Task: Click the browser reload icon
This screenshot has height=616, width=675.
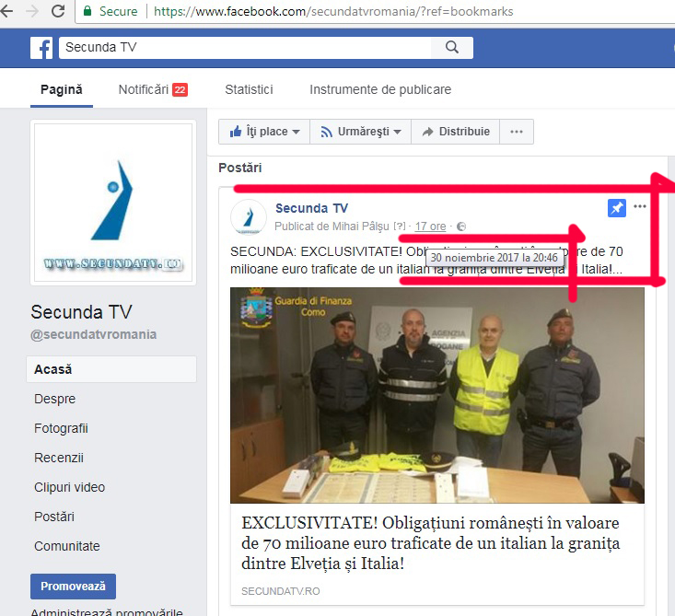Action: coord(58,11)
